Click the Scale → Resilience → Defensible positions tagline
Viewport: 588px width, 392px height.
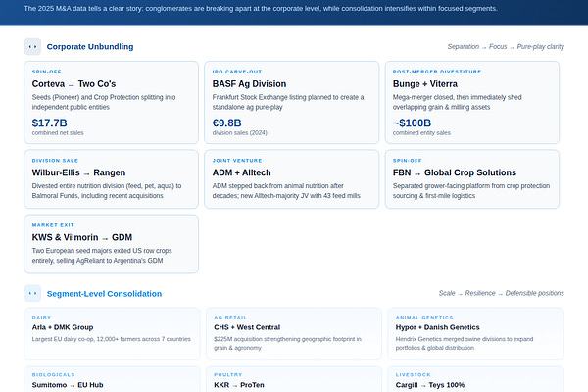(502, 293)
